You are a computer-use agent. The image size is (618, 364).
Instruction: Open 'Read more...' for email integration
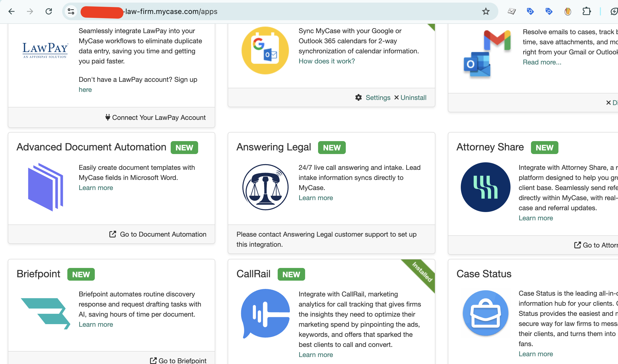542,62
